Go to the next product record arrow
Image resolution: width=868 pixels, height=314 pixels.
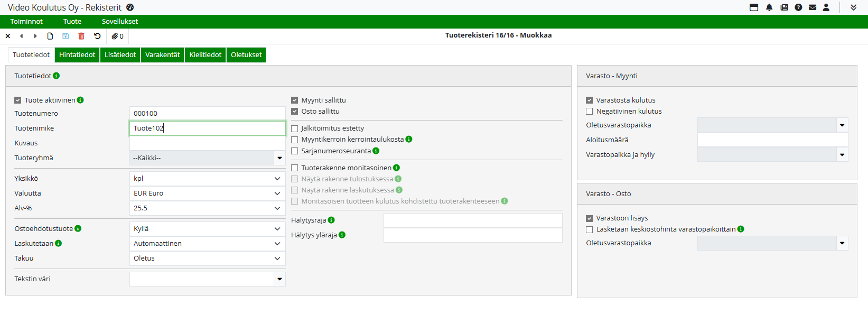[35, 36]
